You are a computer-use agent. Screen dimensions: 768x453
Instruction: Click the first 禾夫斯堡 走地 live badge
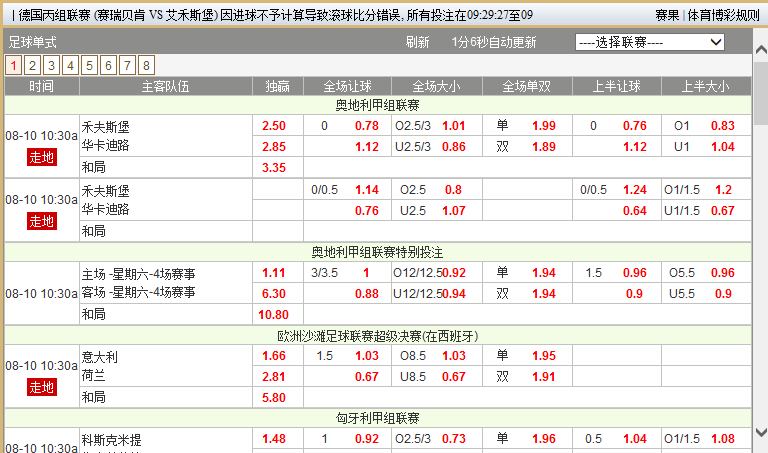click(42, 157)
